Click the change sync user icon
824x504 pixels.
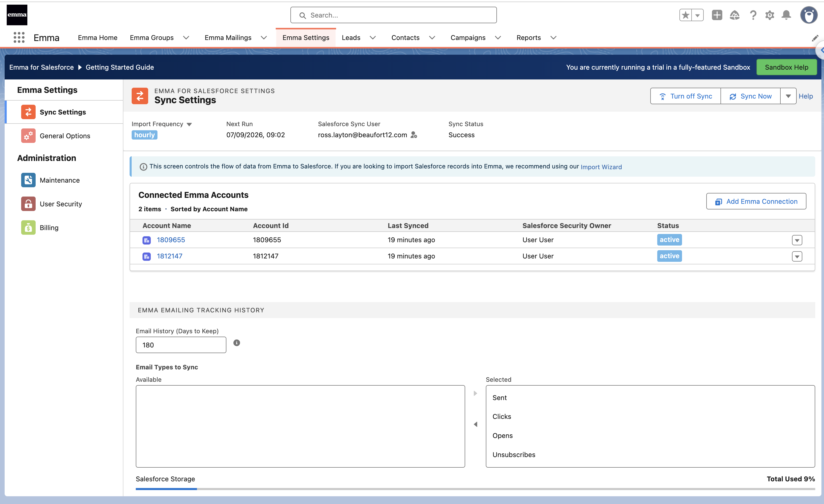414,135
